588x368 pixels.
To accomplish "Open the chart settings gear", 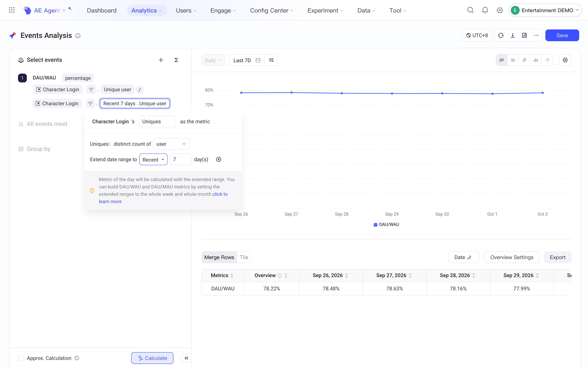I will pos(565,60).
